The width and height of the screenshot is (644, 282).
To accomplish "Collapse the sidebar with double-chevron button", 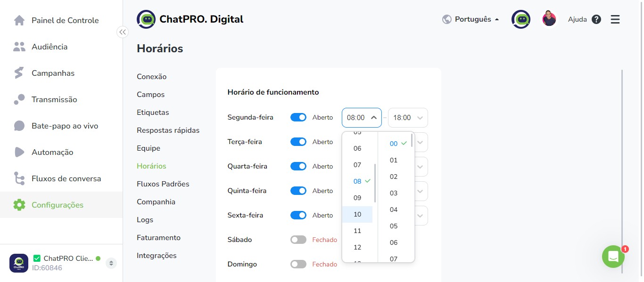I will (x=123, y=32).
